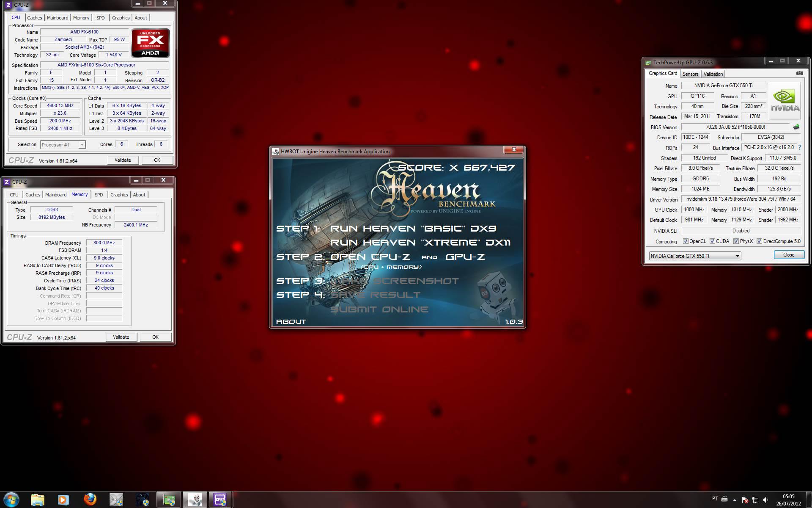
Task: Click the BIOS Version field in GPU-Z
Action: (x=735, y=127)
